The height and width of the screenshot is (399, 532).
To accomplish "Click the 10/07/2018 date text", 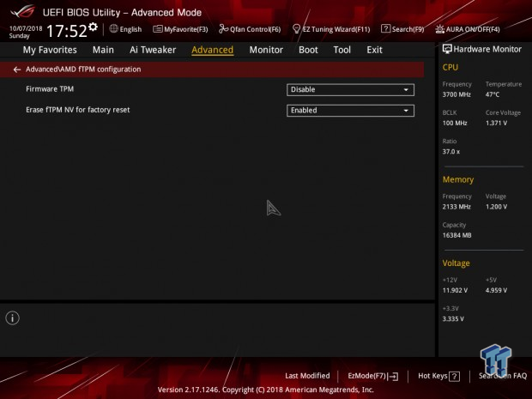I will point(26,28).
